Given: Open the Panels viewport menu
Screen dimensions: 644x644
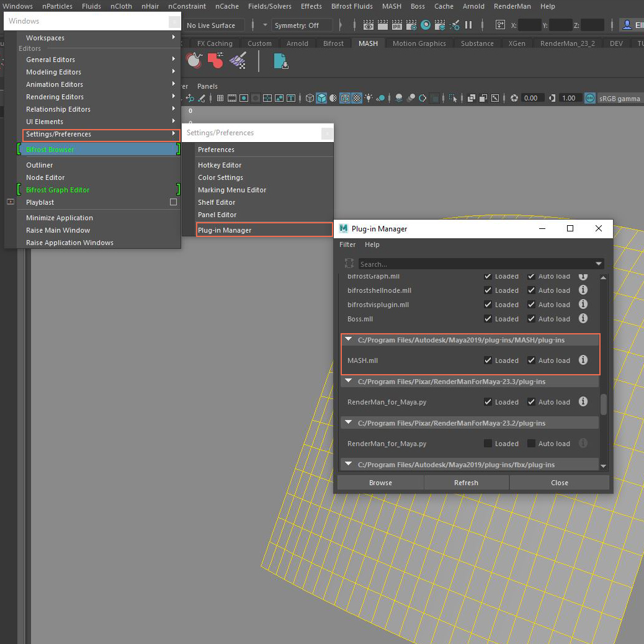Looking at the screenshot, I should (x=207, y=86).
